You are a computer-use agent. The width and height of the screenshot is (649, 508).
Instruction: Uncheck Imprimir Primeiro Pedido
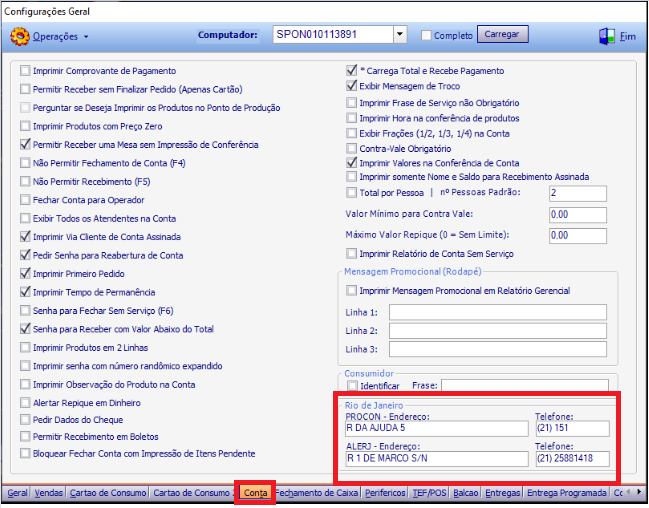(x=25, y=273)
